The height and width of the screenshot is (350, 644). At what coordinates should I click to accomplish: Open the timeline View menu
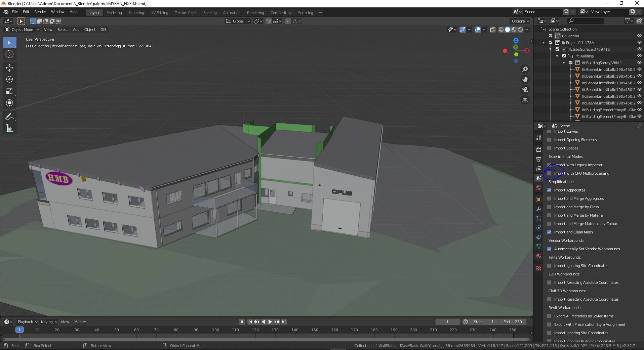click(65, 322)
